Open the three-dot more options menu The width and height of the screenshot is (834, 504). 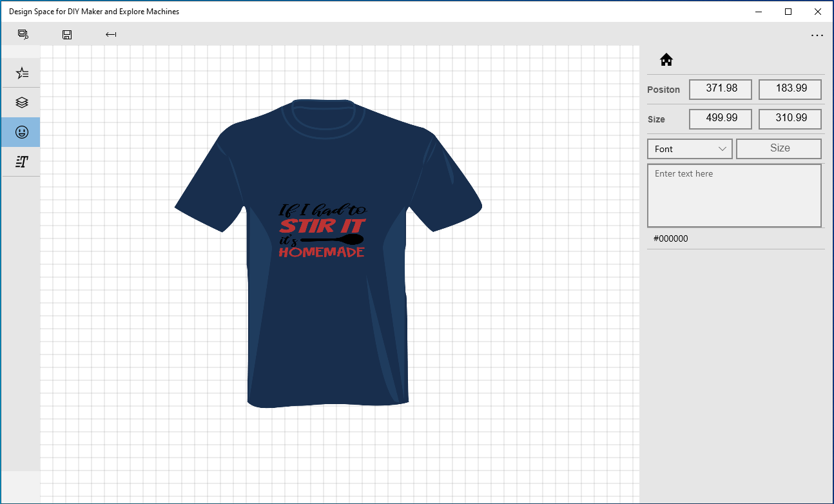pyautogui.click(x=817, y=35)
